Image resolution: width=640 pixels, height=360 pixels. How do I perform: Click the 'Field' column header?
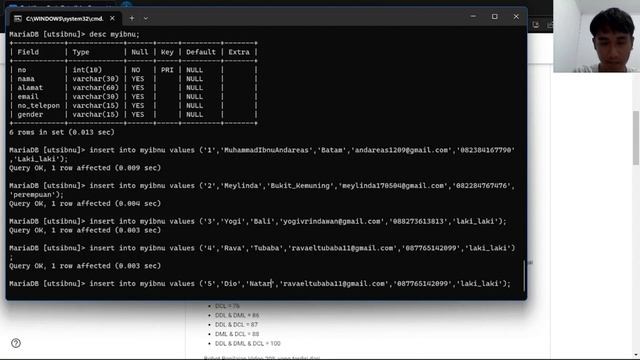pyautogui.click(x=28, y=52)
